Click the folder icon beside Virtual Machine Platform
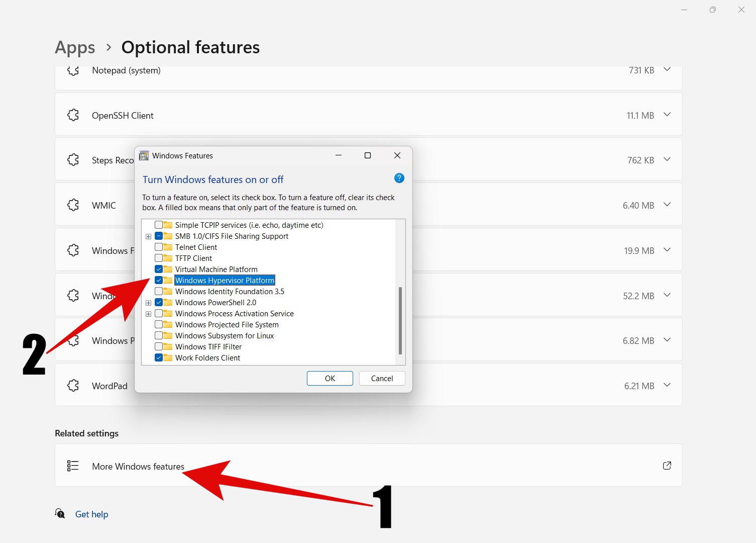The image size is (756, 543). [168, 269]
